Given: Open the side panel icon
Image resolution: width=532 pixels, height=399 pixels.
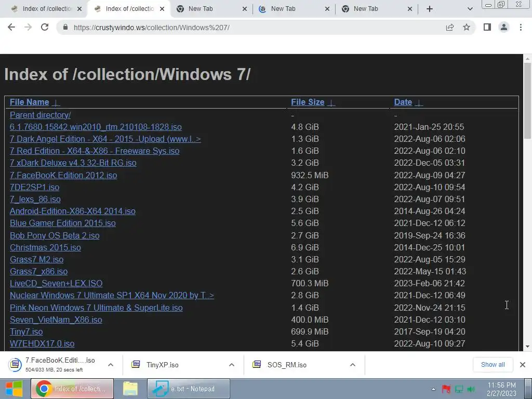Looking at the screenshot, I should 487,27.
